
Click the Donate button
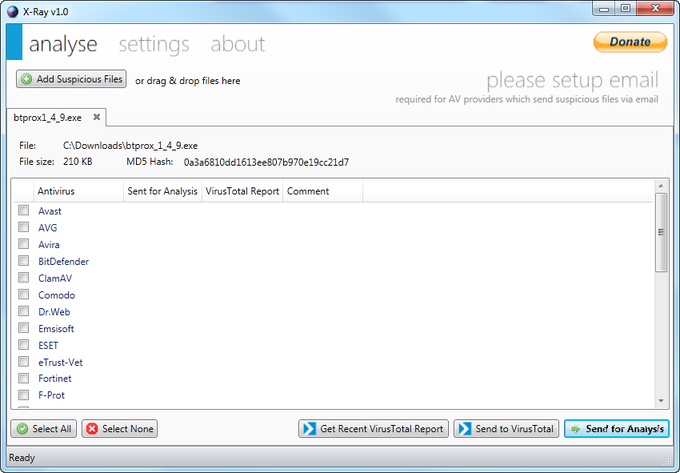click(x=630, y=42)
